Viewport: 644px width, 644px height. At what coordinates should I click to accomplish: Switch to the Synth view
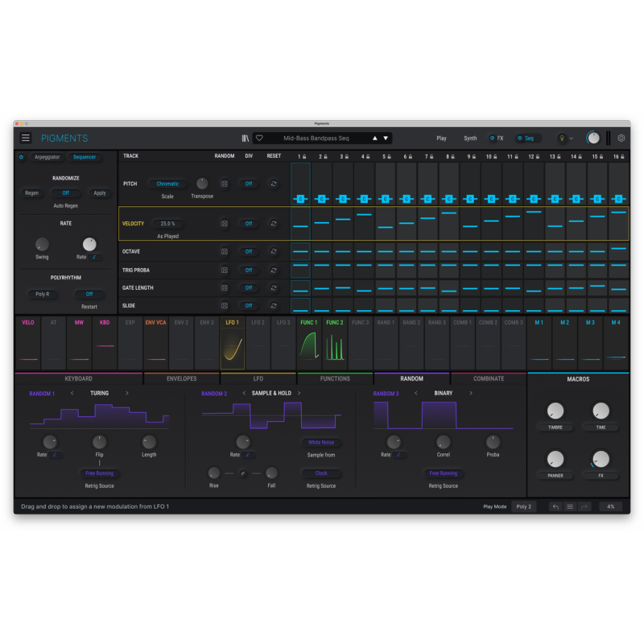coord(470,138)
